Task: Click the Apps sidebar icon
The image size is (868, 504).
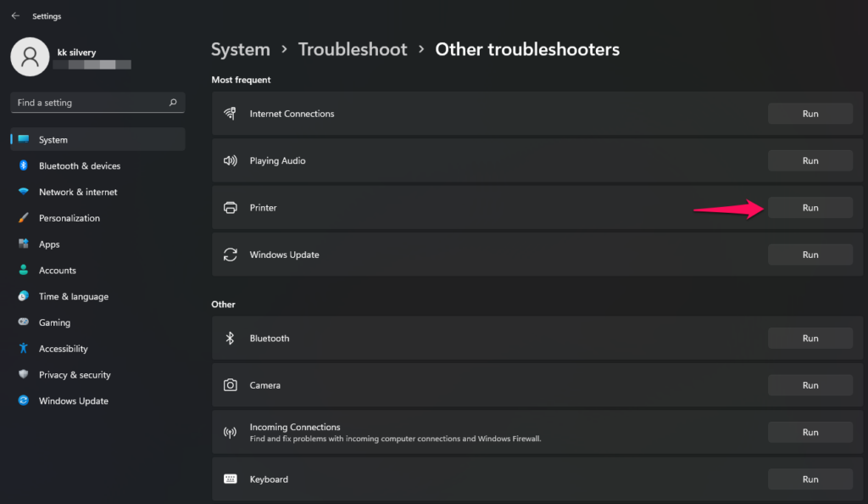Action: [23, 244]
